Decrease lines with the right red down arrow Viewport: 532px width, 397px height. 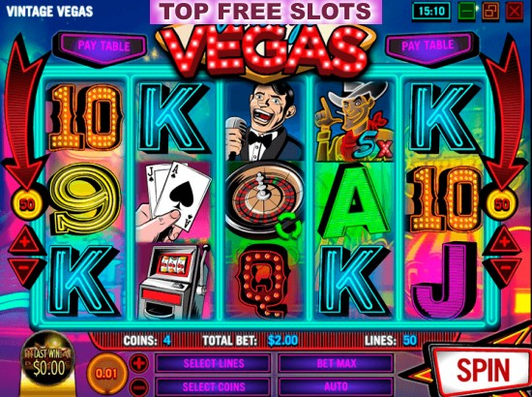[x=505, y=269]
